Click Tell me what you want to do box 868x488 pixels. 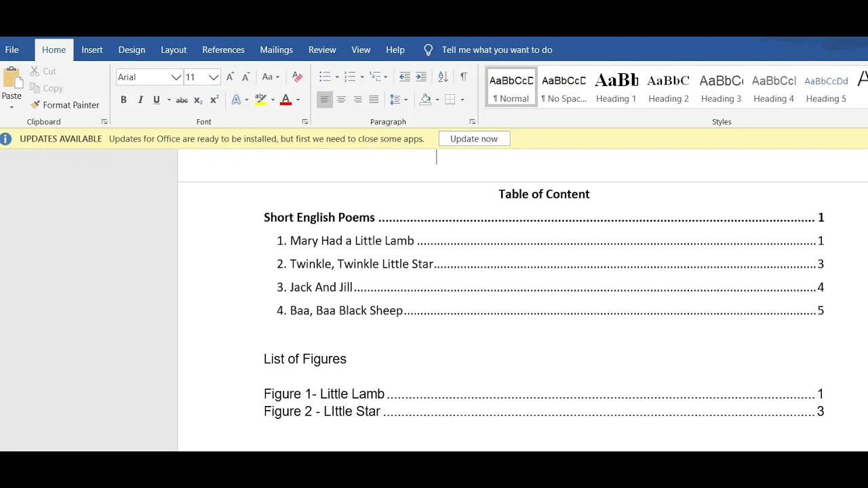click(497, 49)
